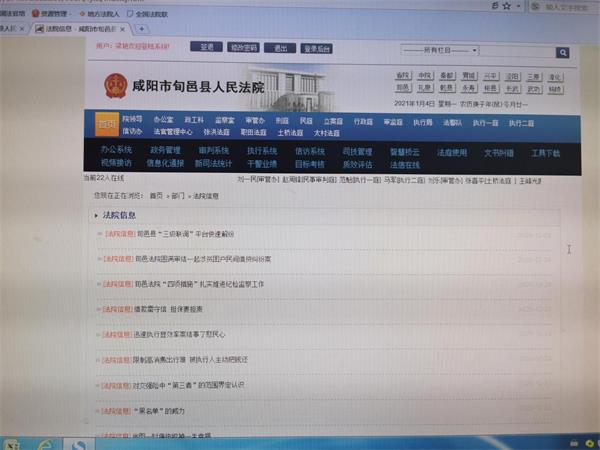The height and width of the screenshot is (450, 600).
Task: Open 视频接访 in the black navigation bar
Action: [116, 163]
